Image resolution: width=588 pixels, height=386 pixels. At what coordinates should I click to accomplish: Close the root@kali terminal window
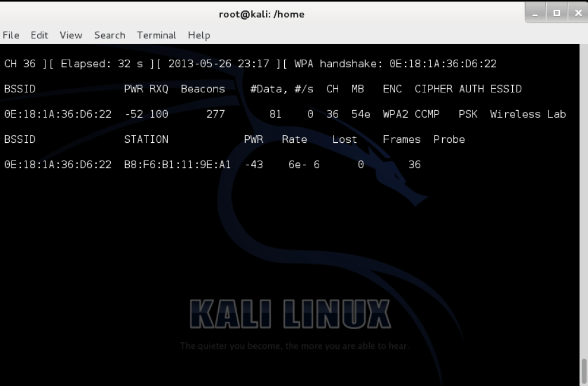[578, 13]
